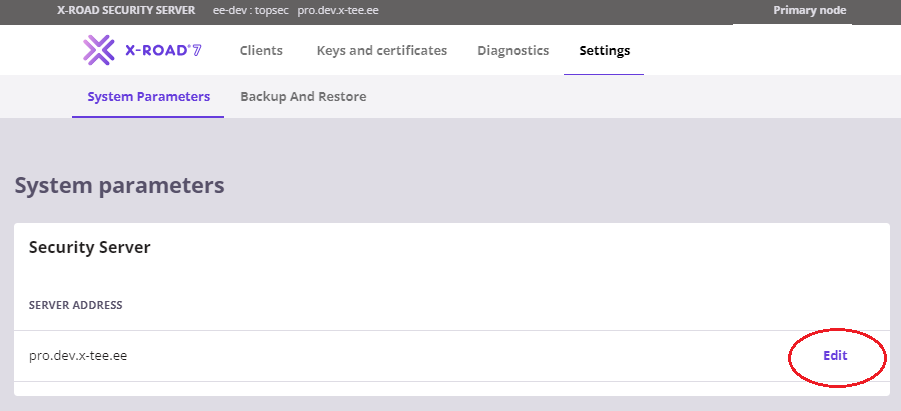Click the SERVER ADDRESS column header
Viewport: 901px width, 411px height.
[x=76, y=304]
